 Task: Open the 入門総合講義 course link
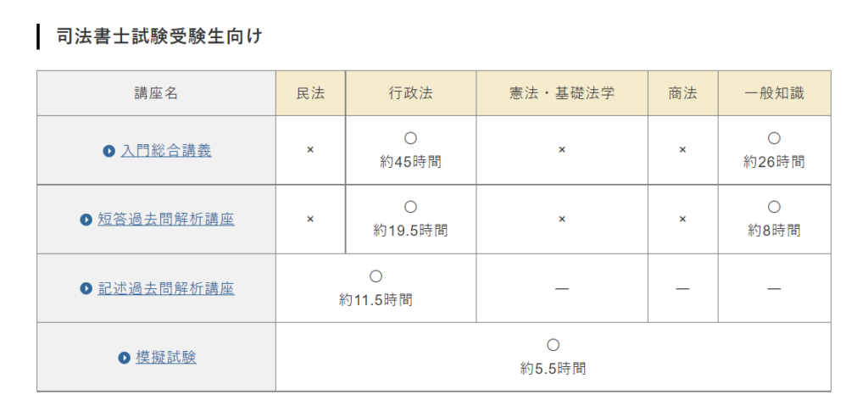(x=166, y=151)
